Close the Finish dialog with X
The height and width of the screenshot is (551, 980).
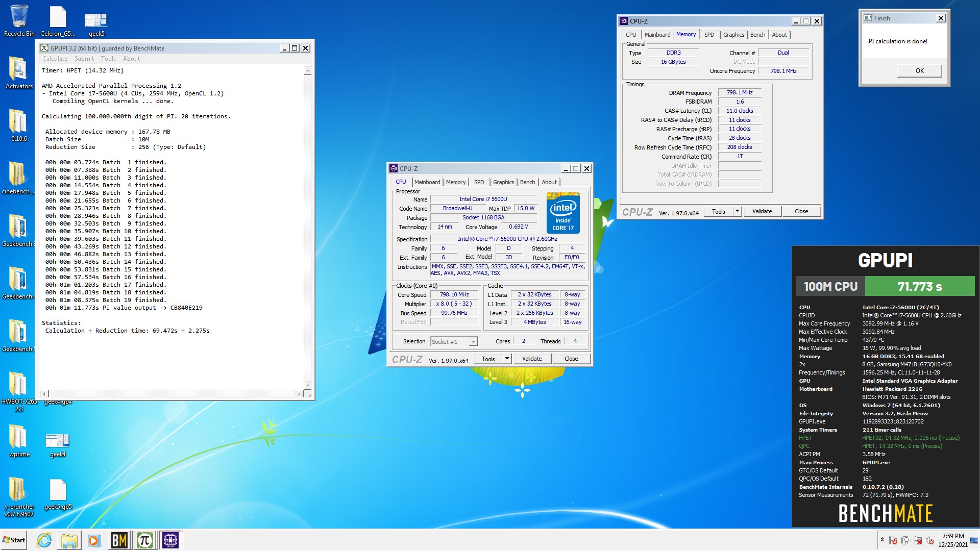coord(941,18)
